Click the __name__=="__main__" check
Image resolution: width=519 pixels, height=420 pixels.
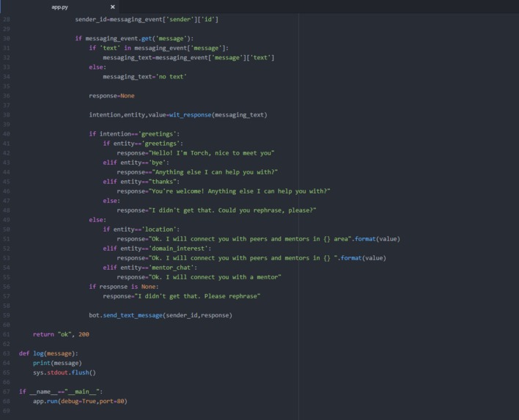(x=61, y=392)
